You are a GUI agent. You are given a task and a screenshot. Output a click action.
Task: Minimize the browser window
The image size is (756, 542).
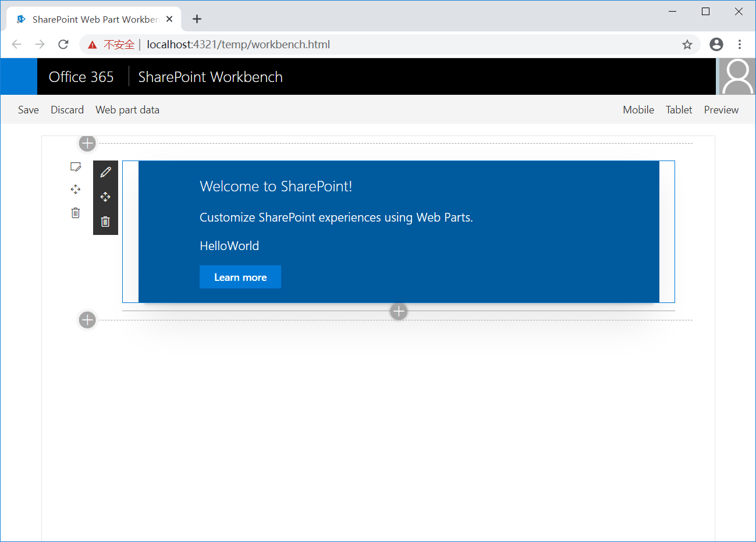pyautogui.click(x=672, y=12)
